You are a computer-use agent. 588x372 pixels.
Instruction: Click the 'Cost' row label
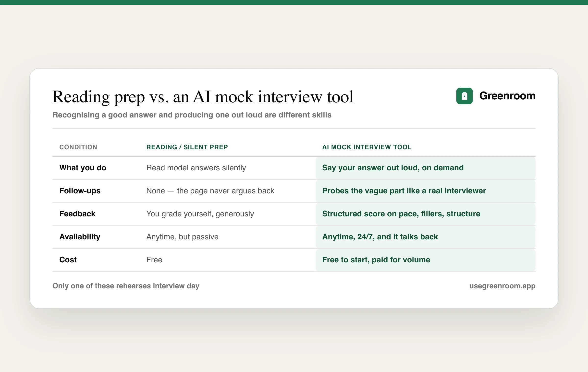point(68,260)
